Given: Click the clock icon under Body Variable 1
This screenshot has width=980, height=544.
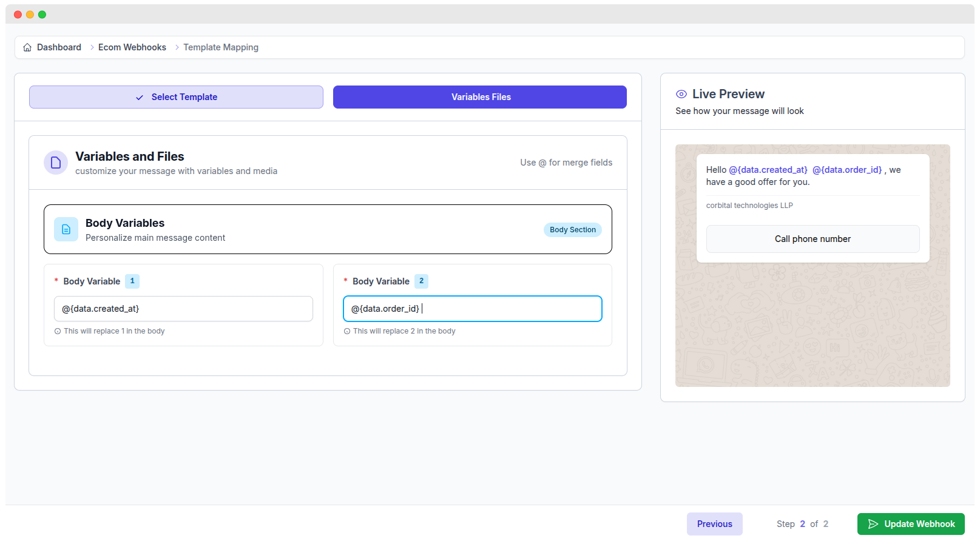Looking at the screenshot, I should click(58, 331).
